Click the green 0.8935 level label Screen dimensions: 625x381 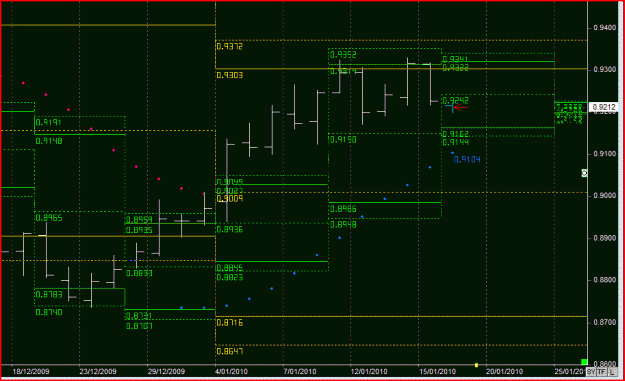point(139,230)
